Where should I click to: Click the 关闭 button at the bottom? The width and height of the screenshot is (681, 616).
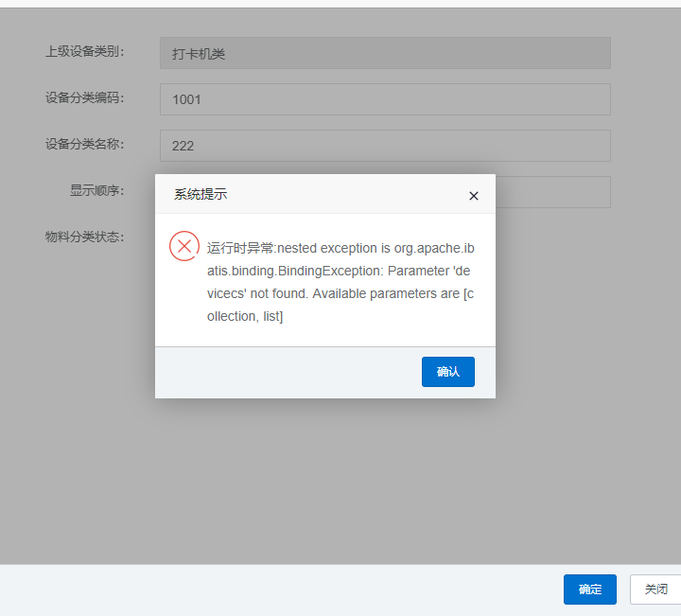point(655,589)
